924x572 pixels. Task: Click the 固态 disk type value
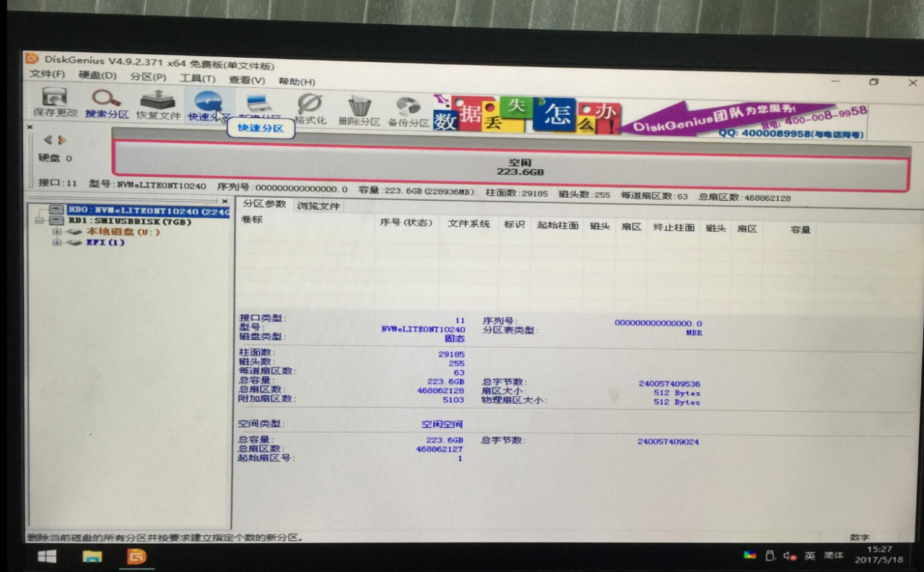pos(455,338)
